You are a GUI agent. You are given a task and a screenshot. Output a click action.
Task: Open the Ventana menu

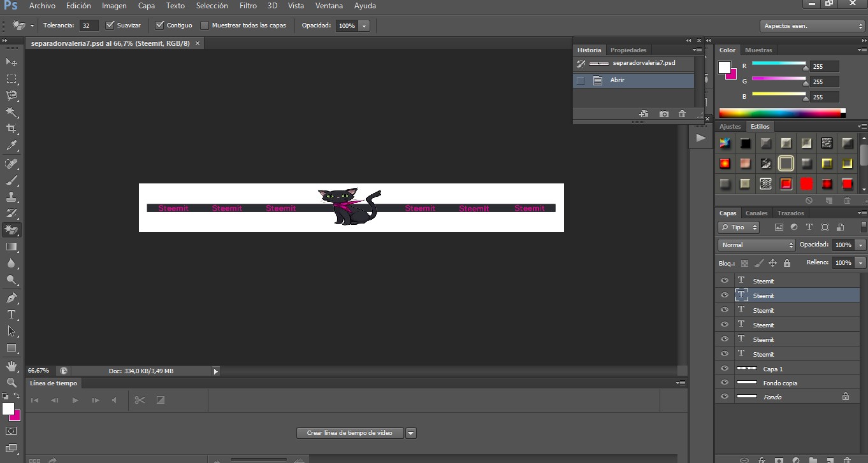coord(329,6)
